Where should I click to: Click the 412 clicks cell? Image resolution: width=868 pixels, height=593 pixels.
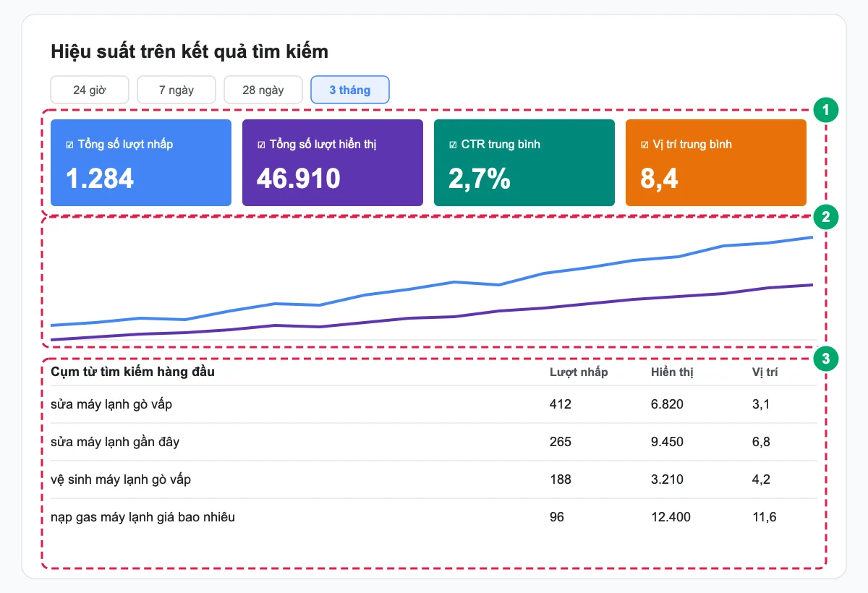click(561, 404)
